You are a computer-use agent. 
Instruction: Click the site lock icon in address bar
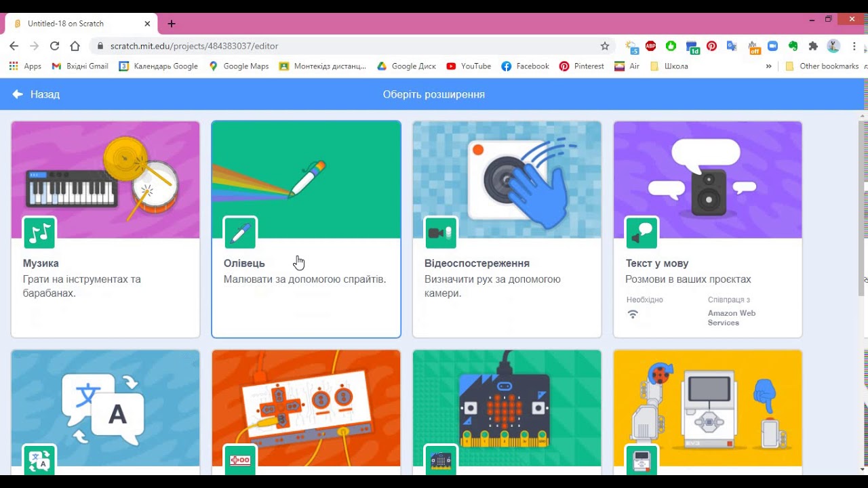pyautogui.click(x=100, y=46)
